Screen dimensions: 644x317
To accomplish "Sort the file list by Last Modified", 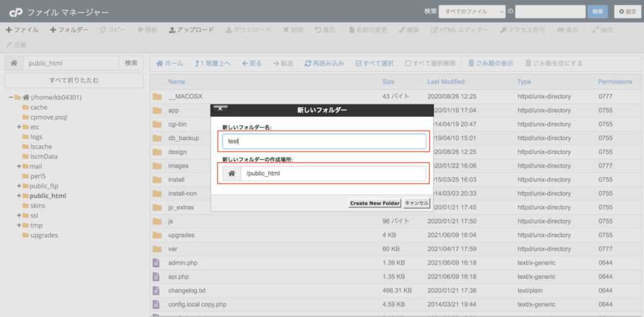I will click(x=445, y=82).
